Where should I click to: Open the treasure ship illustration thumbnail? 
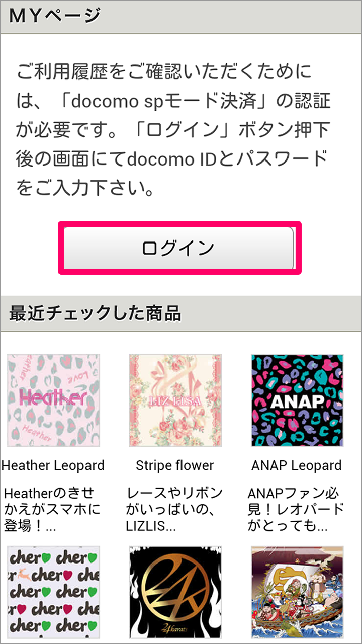tap(298, 593)
